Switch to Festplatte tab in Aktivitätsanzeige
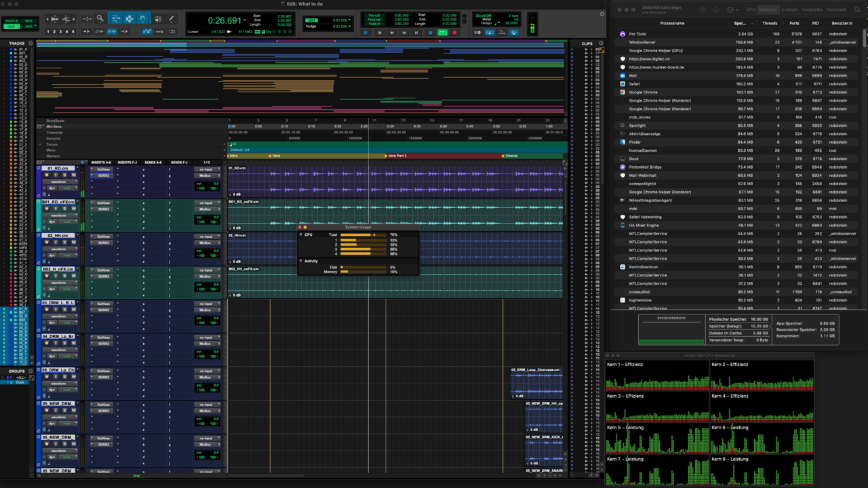Screen dimensions: 868x488 812,9
